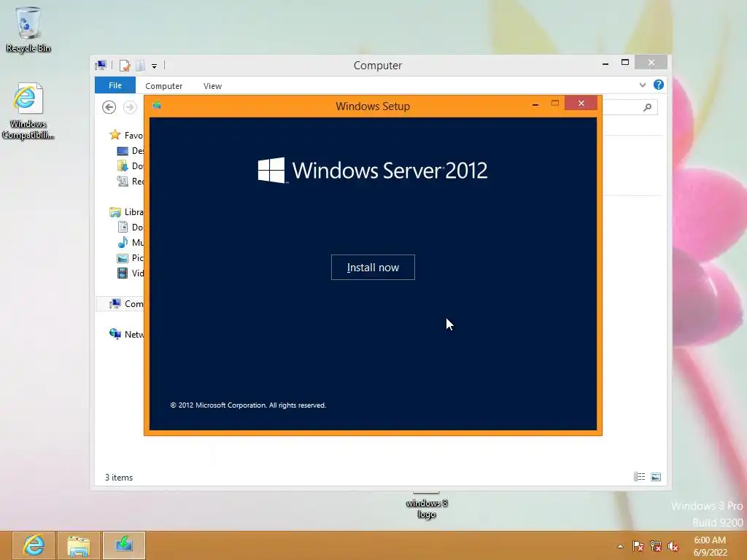Minimize the Windows Setup window
Viewport: 747px width, 560px height.
pos(535,104)
